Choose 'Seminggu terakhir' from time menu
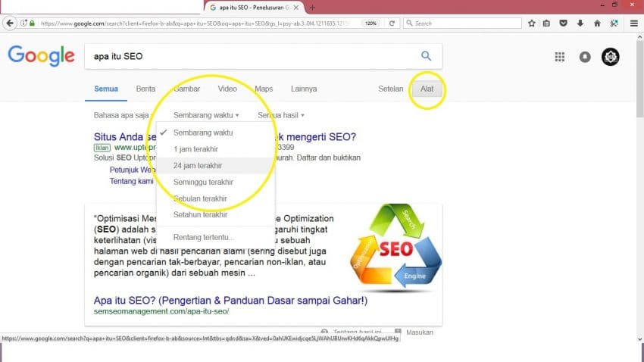The image size is (644, 362). (203, 182)
